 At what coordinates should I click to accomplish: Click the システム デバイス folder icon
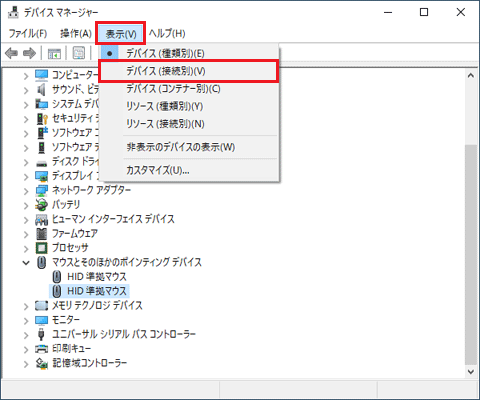[x=41, y=104]
